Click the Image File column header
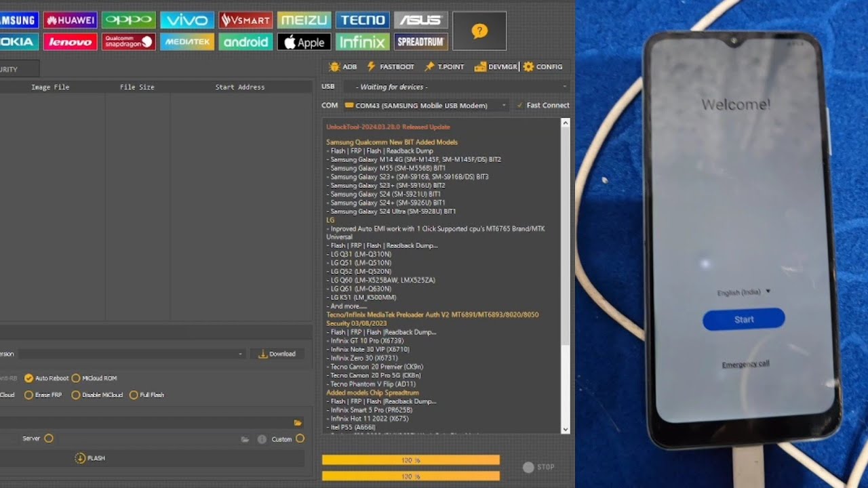Viewport: 868px width, 488px height. click(50, 87)
